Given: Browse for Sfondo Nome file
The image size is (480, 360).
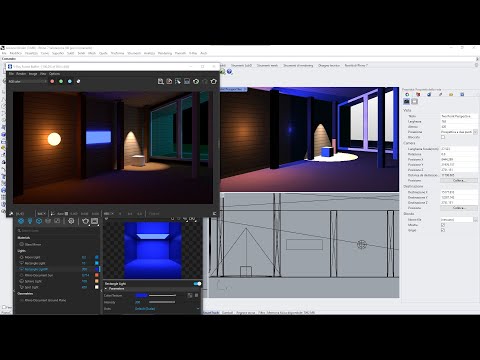Looking at the screenshot, I should pyautogui.click(x=476, y=220).
